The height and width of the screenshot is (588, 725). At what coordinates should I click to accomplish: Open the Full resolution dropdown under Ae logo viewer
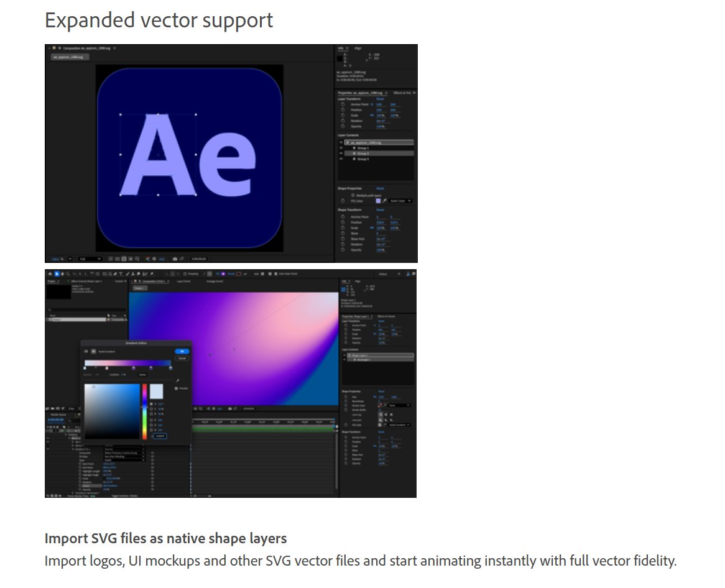(x=90, y=259)
